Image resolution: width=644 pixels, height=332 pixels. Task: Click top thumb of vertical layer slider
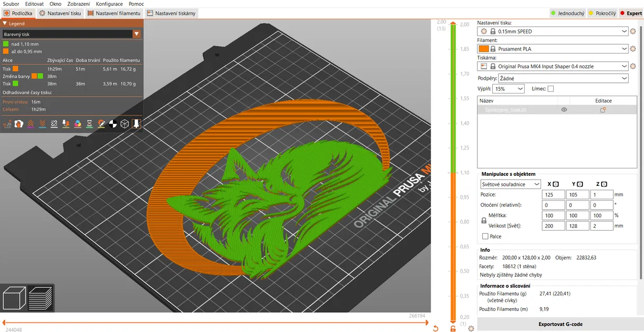click(452, 24)
